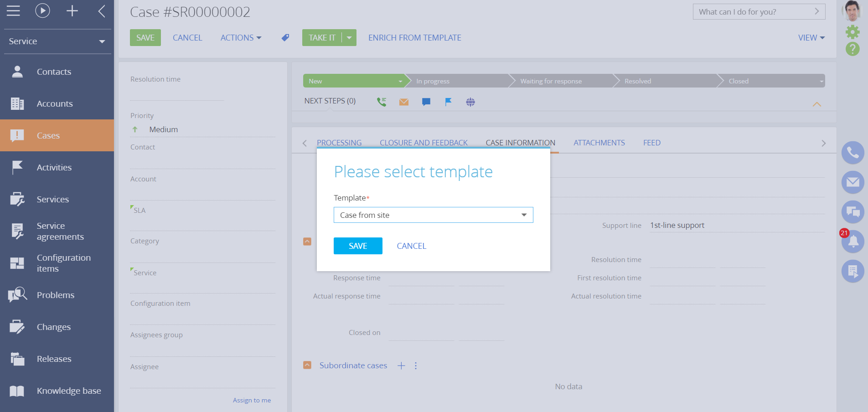The image size is (868, 412).
Task: Switch to the Closure and Feedback tab
Action: (x=424, y=143)
